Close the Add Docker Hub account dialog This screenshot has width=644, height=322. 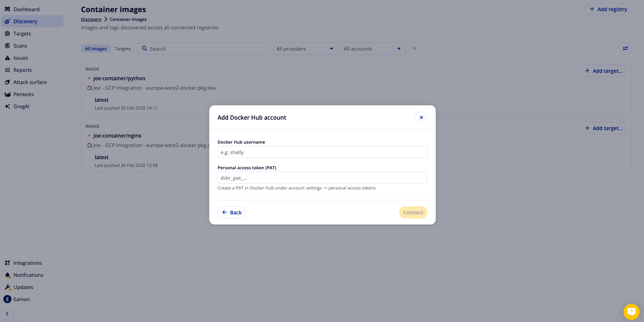tap(421, 117)
